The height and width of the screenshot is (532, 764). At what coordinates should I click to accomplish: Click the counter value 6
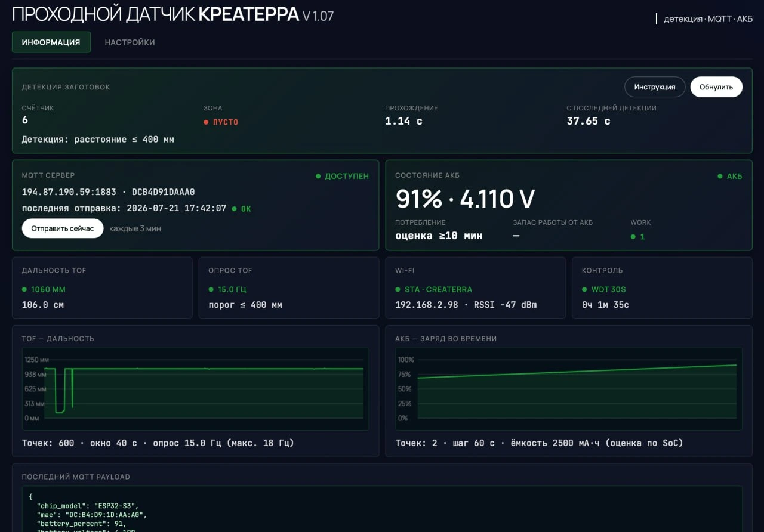25,120
